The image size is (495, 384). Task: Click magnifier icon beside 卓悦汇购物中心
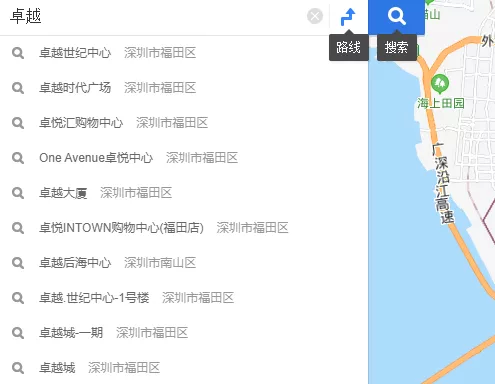point(18,123)
